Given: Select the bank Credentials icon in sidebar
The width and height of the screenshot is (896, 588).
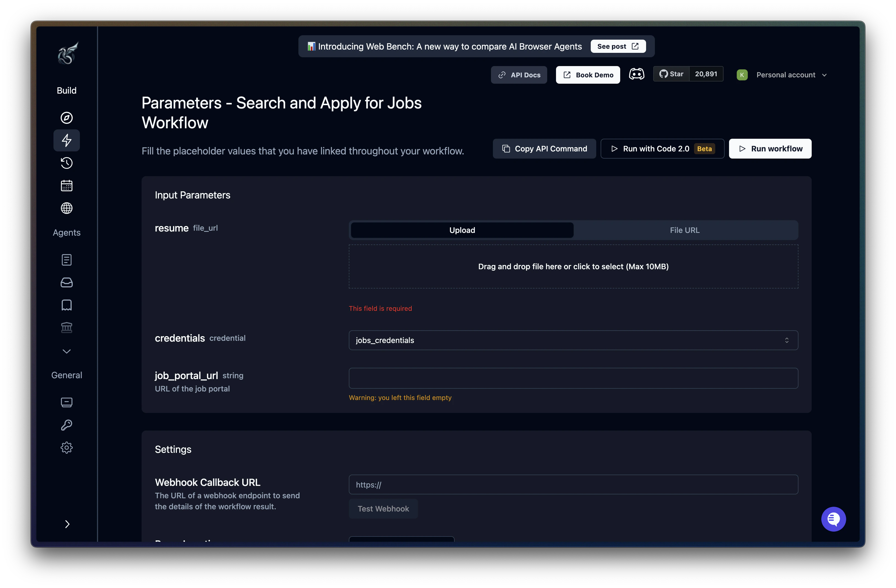Looking at the screenshot, I should (67, 327).
